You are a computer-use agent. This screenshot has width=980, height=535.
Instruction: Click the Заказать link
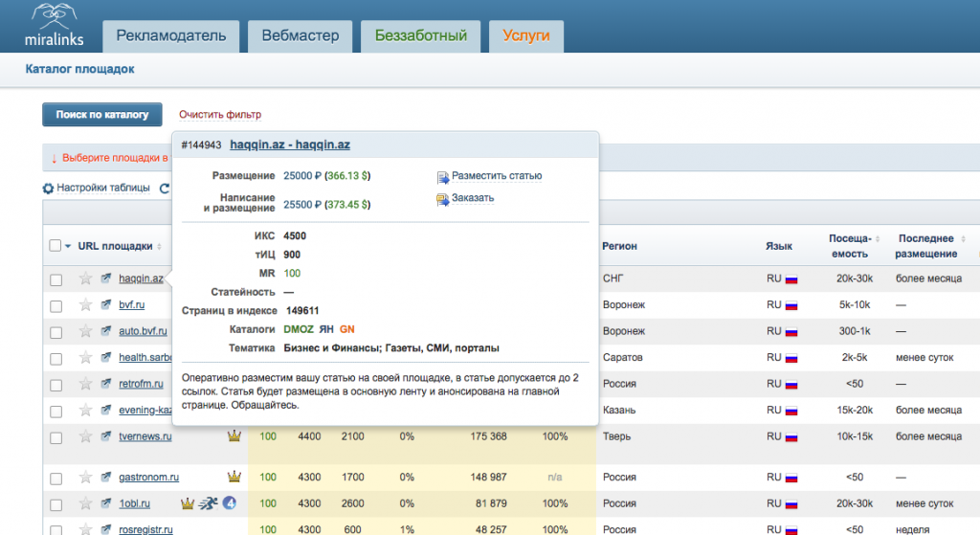tap(473, 197)
